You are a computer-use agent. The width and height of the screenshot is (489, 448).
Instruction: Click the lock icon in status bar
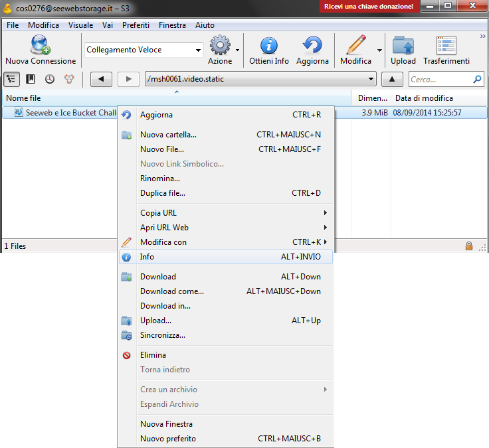click(468, 246)
